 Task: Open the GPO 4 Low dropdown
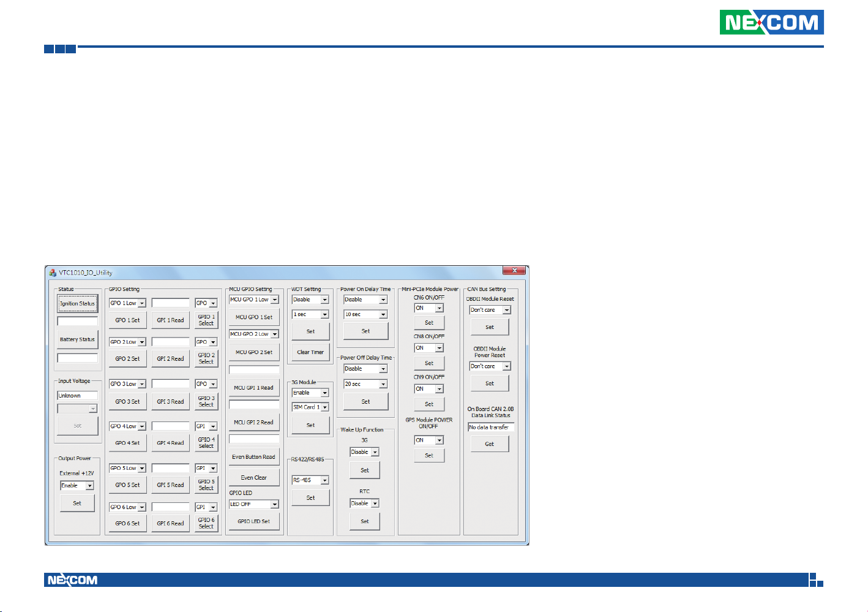[127, 426]
